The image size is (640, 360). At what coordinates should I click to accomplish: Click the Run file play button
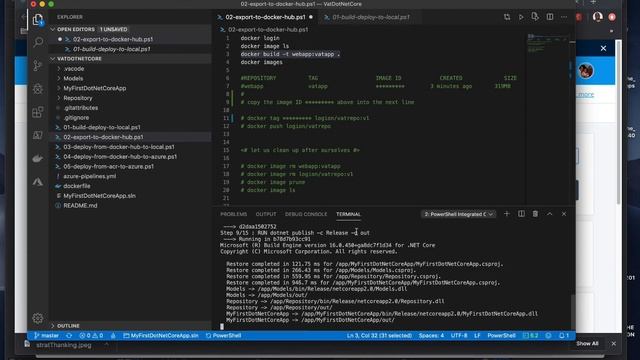click(x=521, y=17)
